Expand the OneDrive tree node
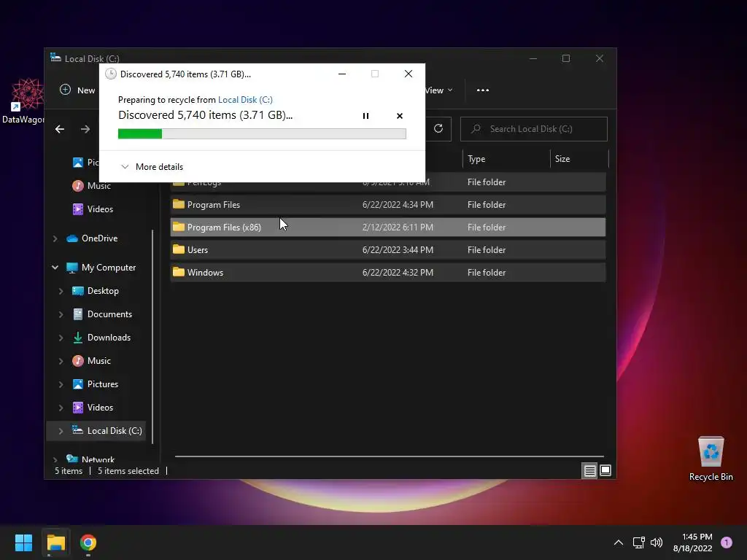The height and width of the screenshot is (560, 747). [55, 238]
